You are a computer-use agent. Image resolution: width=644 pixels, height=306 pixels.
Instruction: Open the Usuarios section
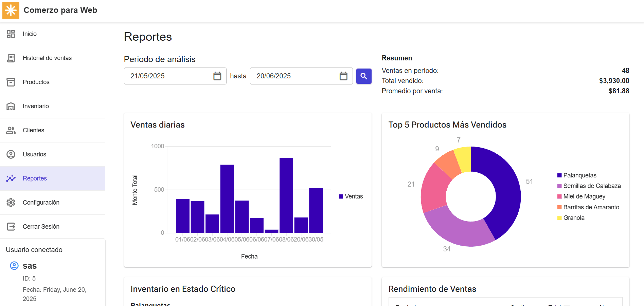pos(34,154)
